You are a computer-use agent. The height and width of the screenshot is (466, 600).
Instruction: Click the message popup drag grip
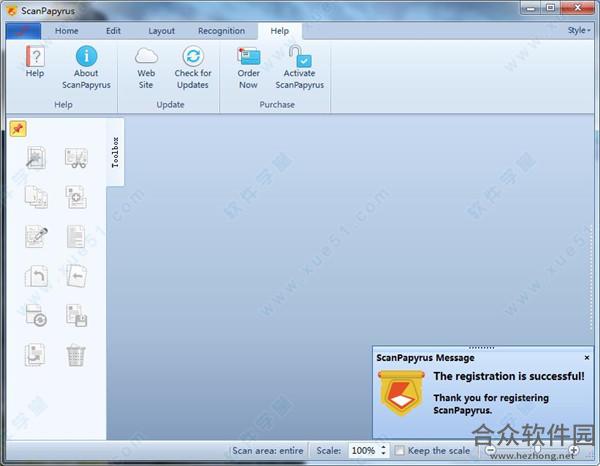pyautogui.click(x=481, y=348)
